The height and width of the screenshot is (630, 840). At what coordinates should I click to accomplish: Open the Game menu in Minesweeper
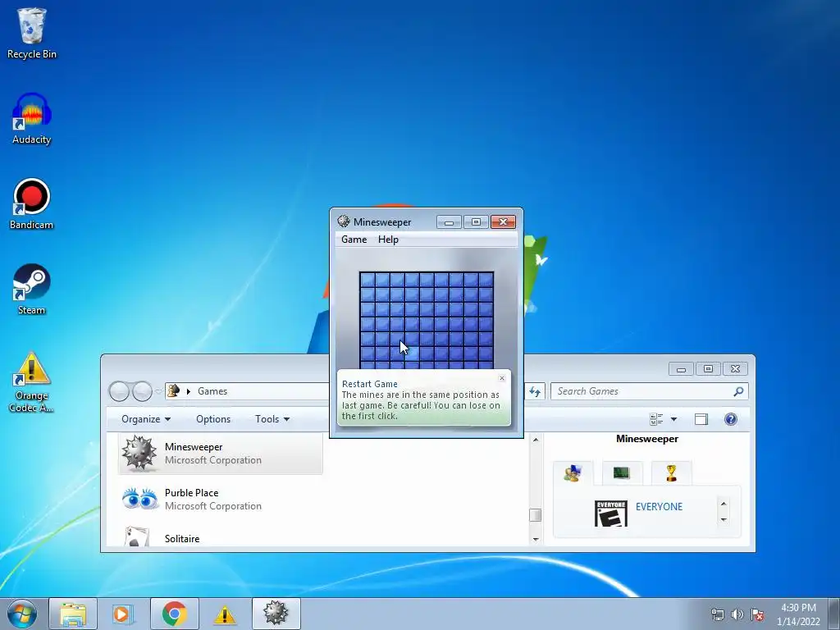tap(354, 240)
